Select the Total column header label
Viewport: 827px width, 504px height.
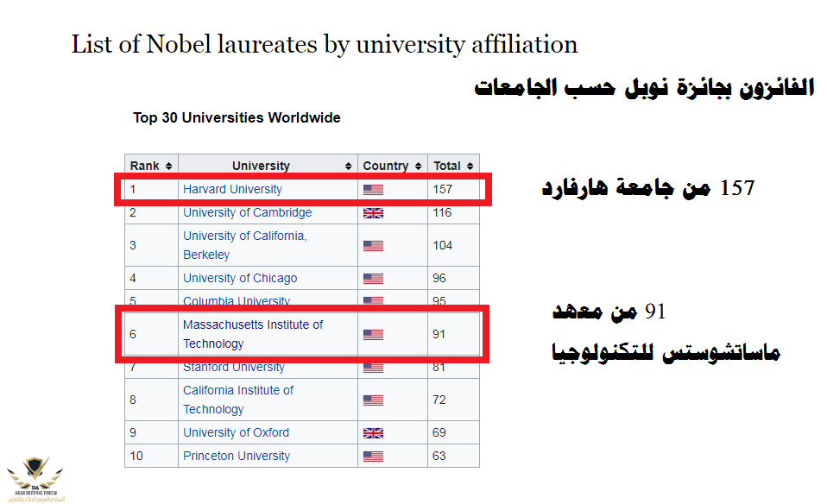point(447,166)
